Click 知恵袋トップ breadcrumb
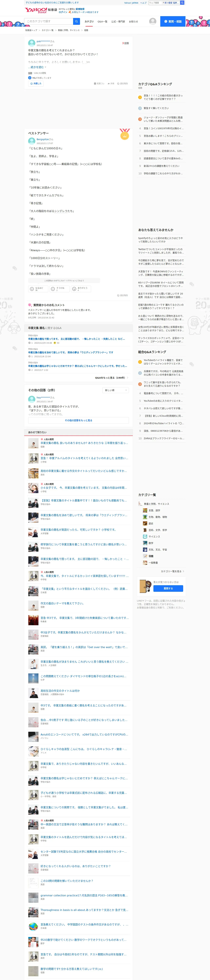 pos(31,30)
